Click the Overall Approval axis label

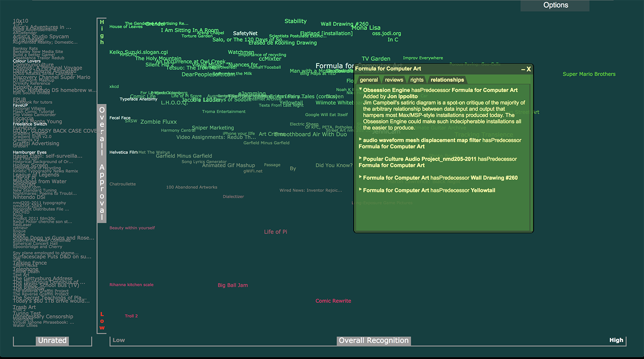[102, 164]
